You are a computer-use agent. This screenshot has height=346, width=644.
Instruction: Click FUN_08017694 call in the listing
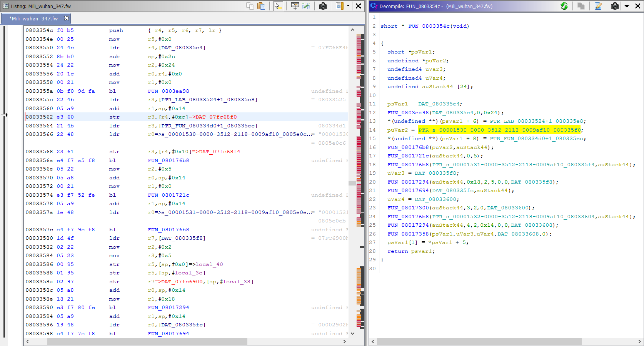pyautogui.click(x=169, y=334)
